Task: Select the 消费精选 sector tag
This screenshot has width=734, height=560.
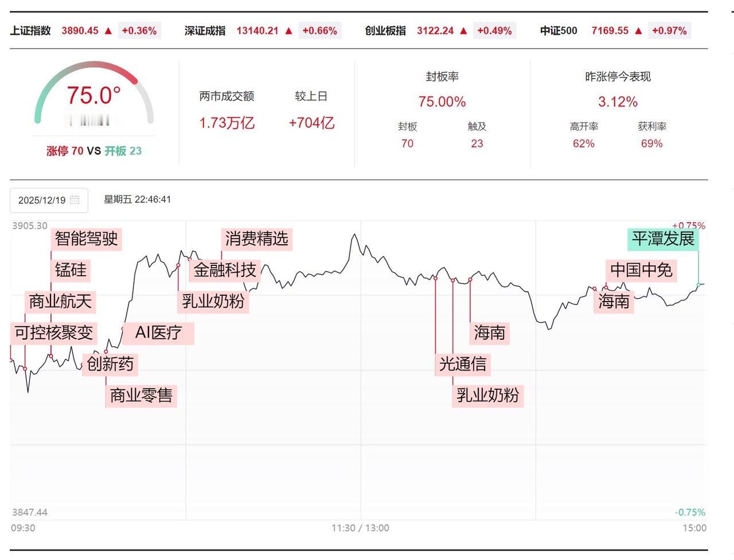Action: tap(258, 239)
